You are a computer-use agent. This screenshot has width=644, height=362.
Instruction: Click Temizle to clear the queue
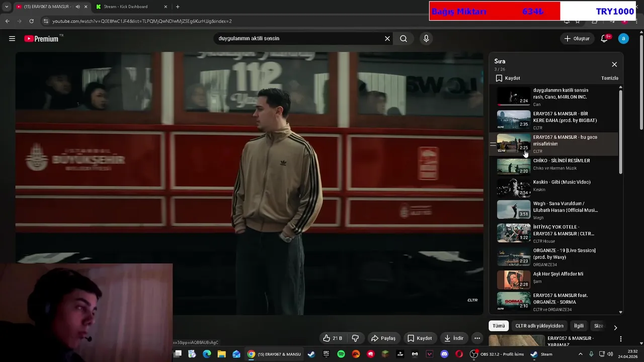[610, 78]
